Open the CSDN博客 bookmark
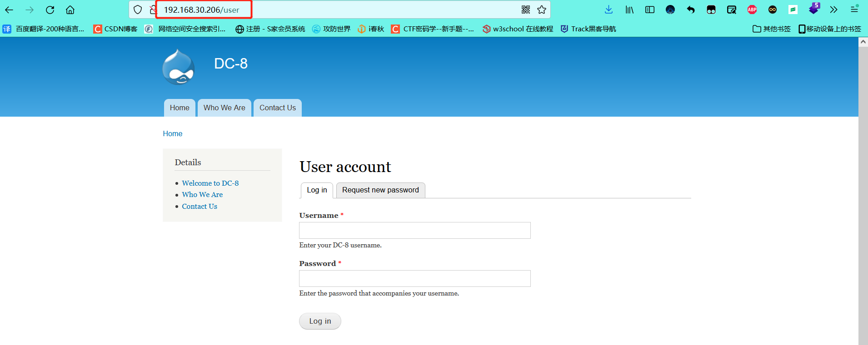The width and height of the screenshot is (868, 345). click(115, 29)
